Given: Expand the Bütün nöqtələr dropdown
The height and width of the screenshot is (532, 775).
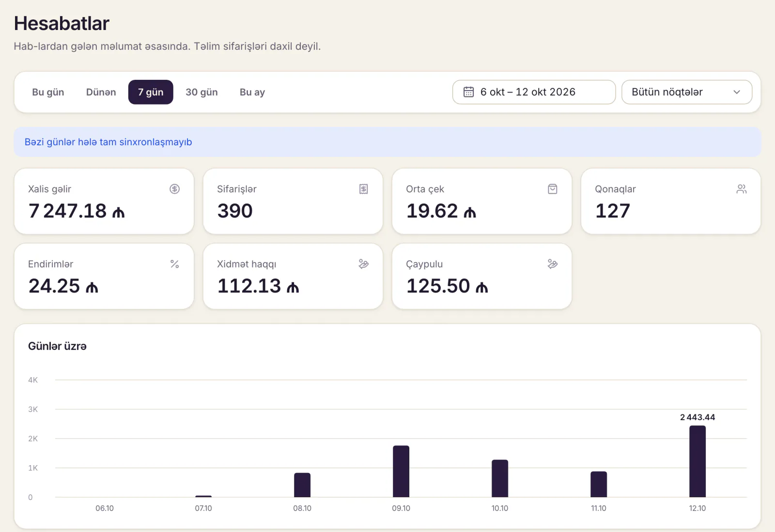Looking at the screenshot, I should click(x=686, y=92).
